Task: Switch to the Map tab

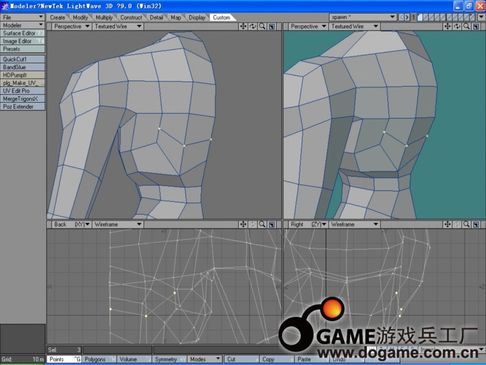Action: tap(176, 17)
